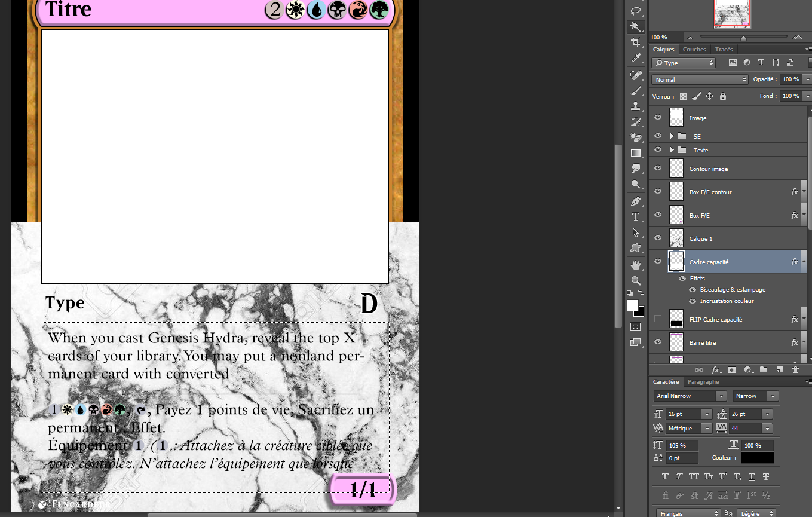This screenshot has height=517, width=812.
Task: Select the Smudge tool
Action: tap(636, 169)
